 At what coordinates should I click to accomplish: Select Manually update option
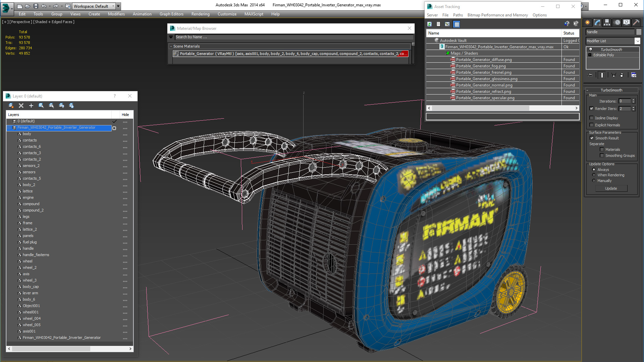click(594, 181)
